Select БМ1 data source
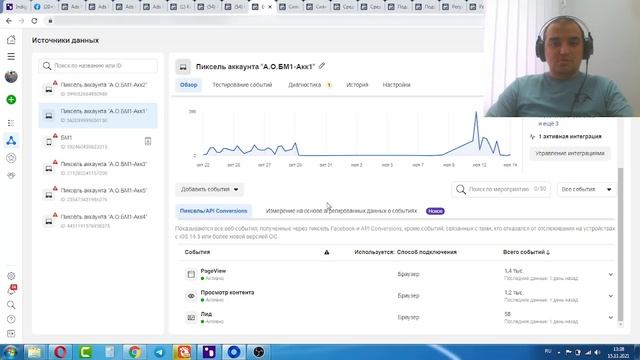 [98, 142]
